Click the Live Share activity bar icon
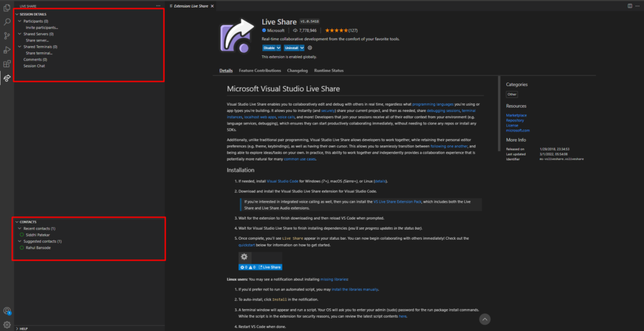Viewport: 644px width, 331px height. pyautogui.click(x=6, y=77)
